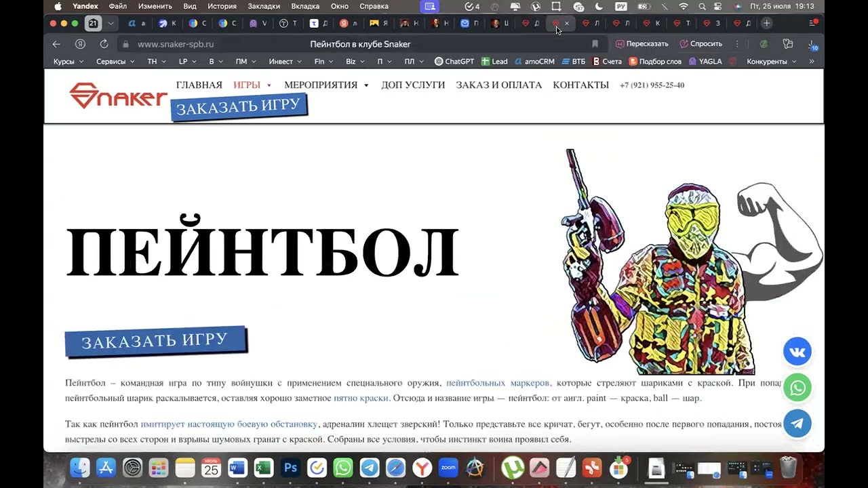This screenshot has width=868, height=488.
Task: Open the Вкладка menu in the menu bar
Action: 305,6
